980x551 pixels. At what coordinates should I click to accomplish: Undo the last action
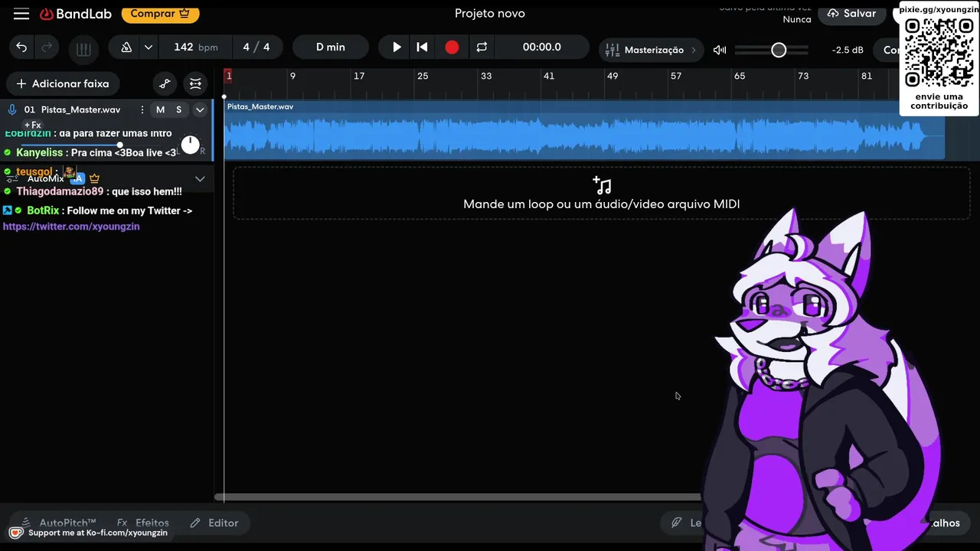21,47
